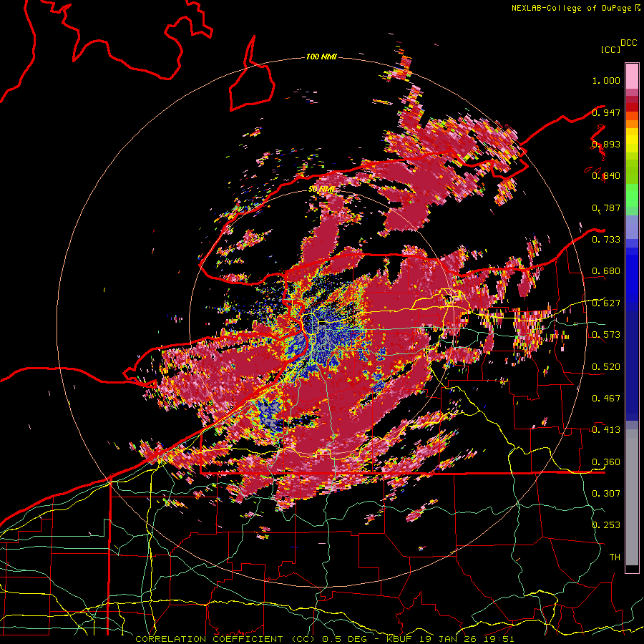The width and height of the screenshot is (644, 644).
Task: Pick the gray lower color bar segment
Action: pyautogui.click(x=632, y=497)
